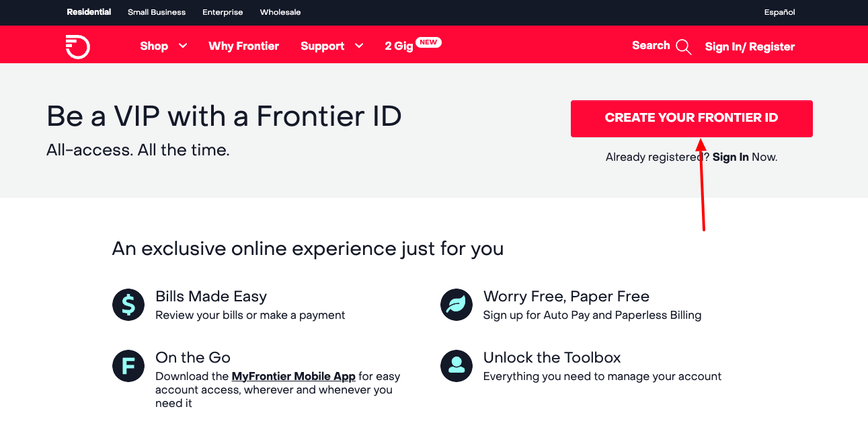Download the MyFrontier Mobile App link
The height and width of the screenshot is (448, 868).
tap(293, 376)
